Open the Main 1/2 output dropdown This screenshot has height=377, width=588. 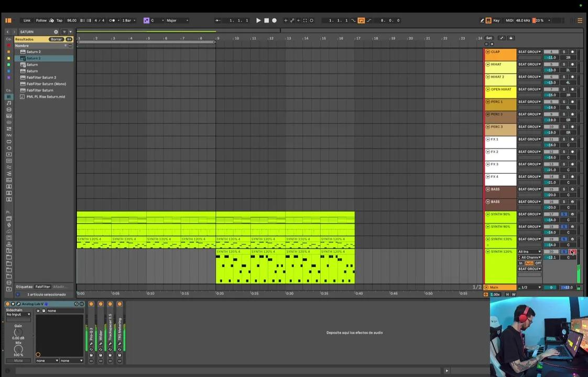pyautogui.click(x=529, y=287)
